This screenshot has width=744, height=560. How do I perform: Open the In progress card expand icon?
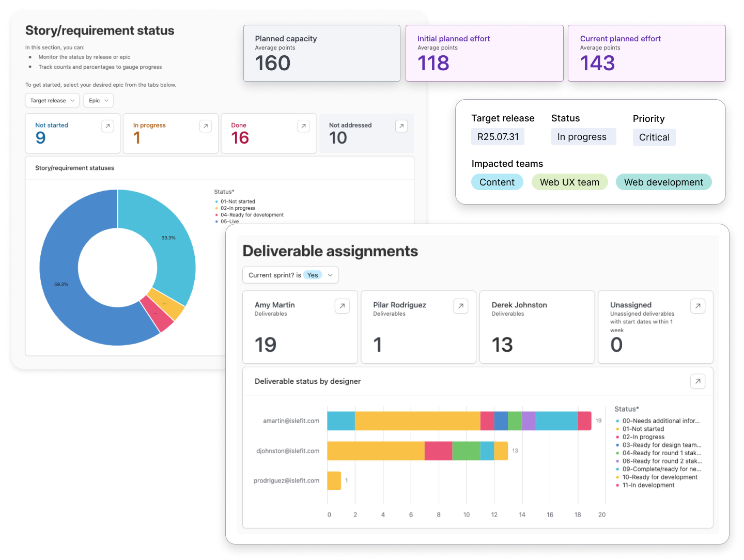(x=206, y=126)
